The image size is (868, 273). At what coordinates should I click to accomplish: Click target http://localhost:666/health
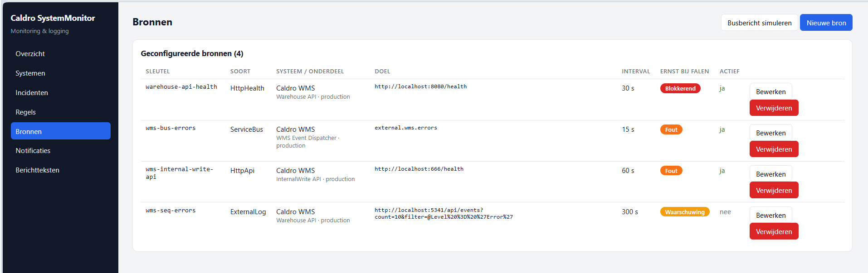point(419,169)
